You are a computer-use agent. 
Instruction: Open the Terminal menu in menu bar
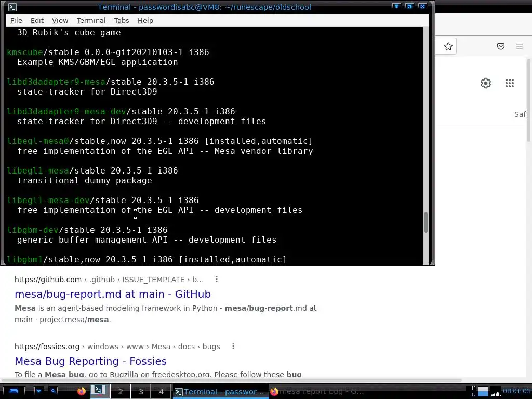[91, 20]
